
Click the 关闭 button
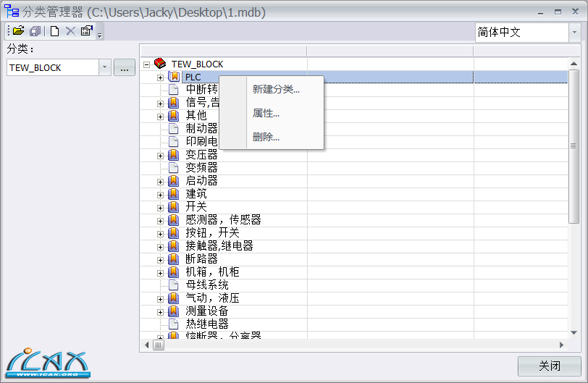[550, 366]
